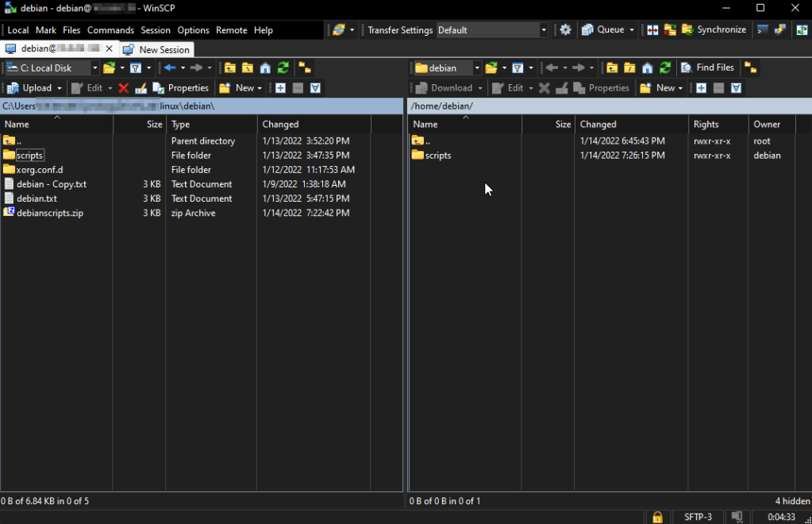The image size is (812, 524).
Task: Click the remote panel Refresh icon
Action: pos(665,68)
